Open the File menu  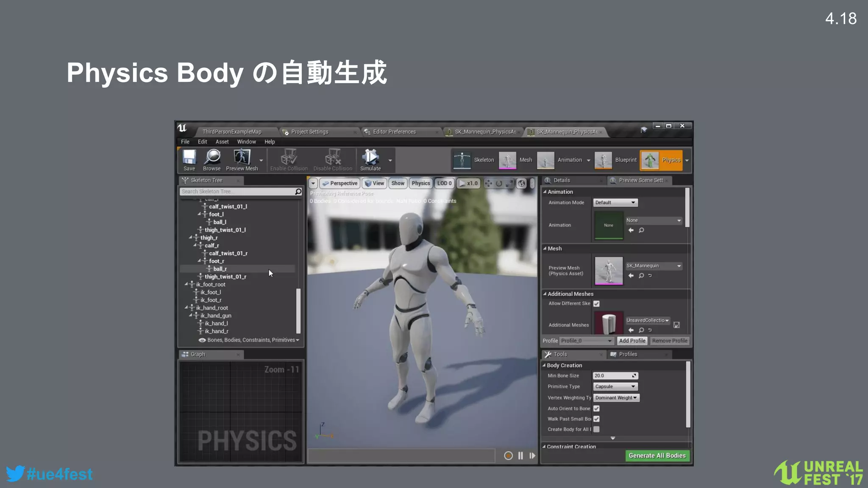pos(185,141)
